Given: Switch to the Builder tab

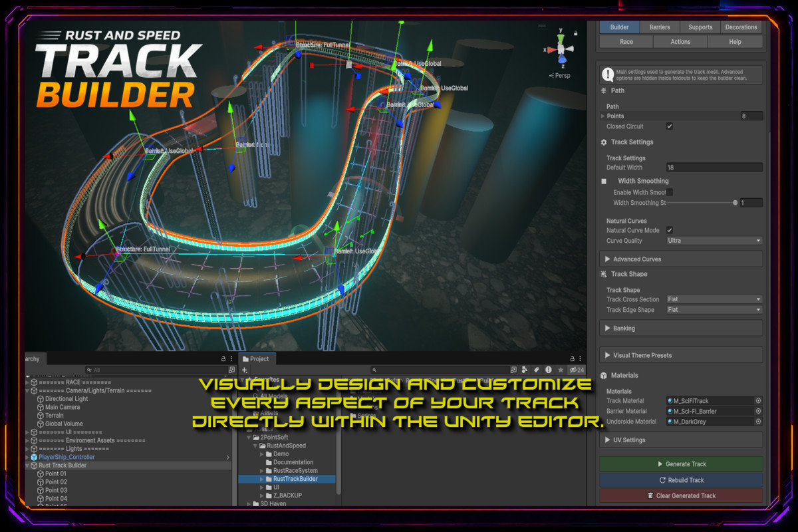Looking at the screenshot, I should (x=619, y=27).
